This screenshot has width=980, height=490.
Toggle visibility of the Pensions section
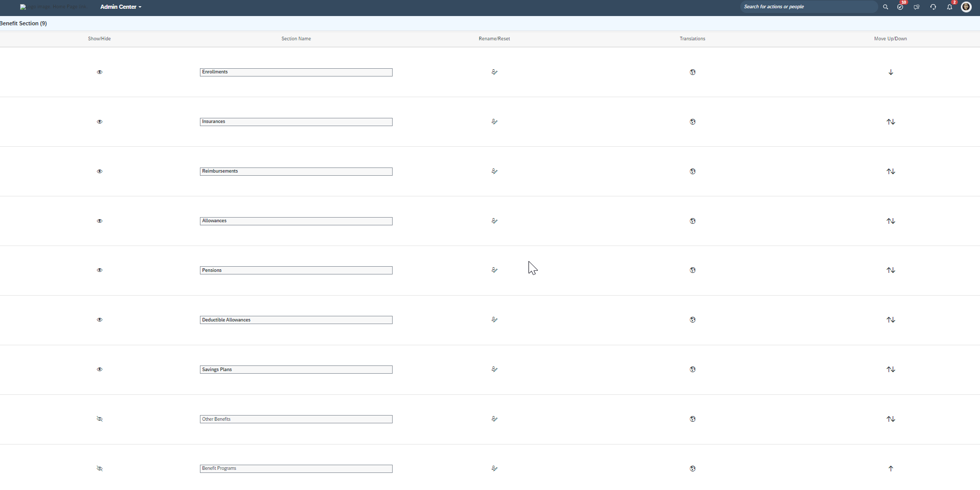(x=100, y=270)
